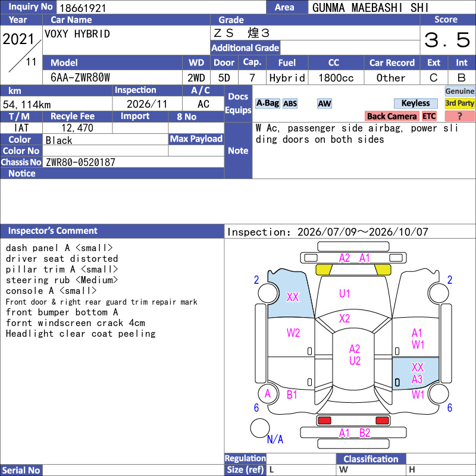This screenshot has height=476, width=476.
Task: Select the AW equipment badge
Action: [324, 104]
